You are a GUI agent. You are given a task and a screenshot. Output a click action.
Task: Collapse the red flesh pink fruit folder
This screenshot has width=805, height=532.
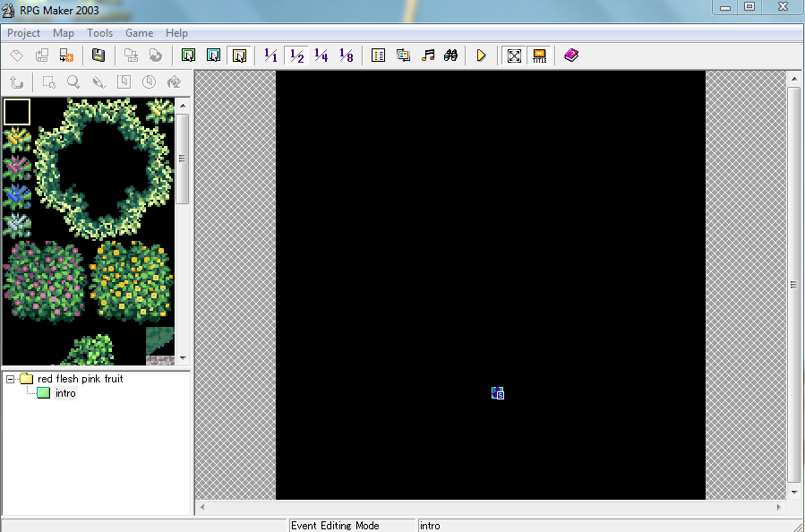[x=11, y=379]
